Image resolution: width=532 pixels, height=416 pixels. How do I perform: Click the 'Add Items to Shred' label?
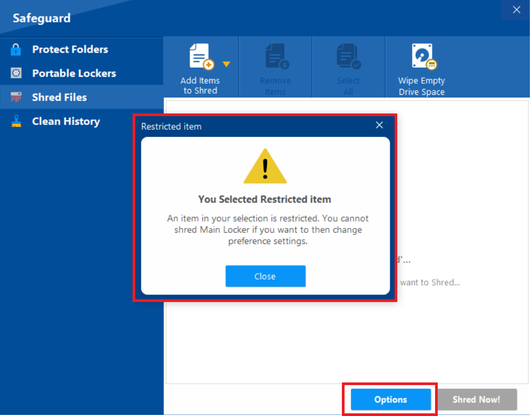(x=200, y=86)
